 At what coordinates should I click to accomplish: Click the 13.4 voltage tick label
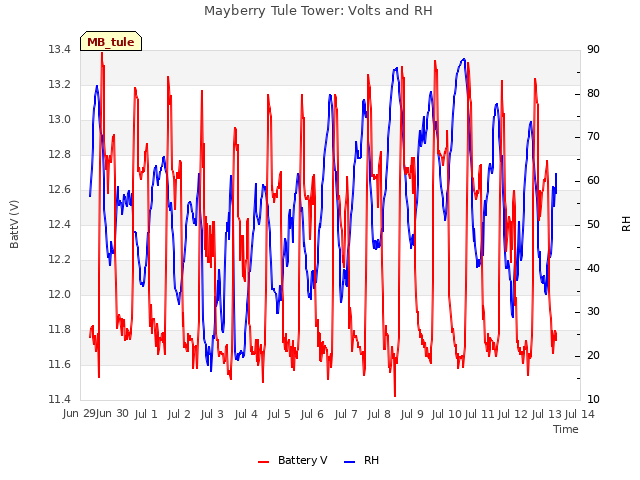59,50
